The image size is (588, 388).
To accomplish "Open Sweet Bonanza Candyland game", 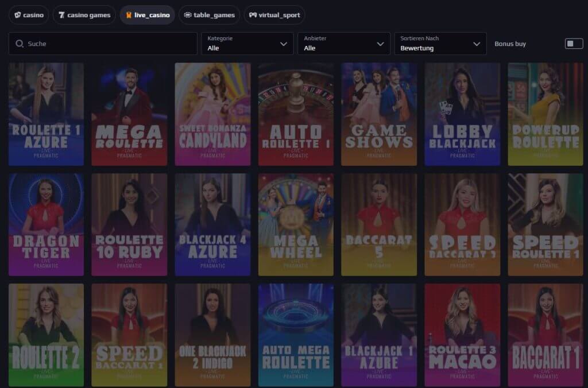I will (212, 114).
